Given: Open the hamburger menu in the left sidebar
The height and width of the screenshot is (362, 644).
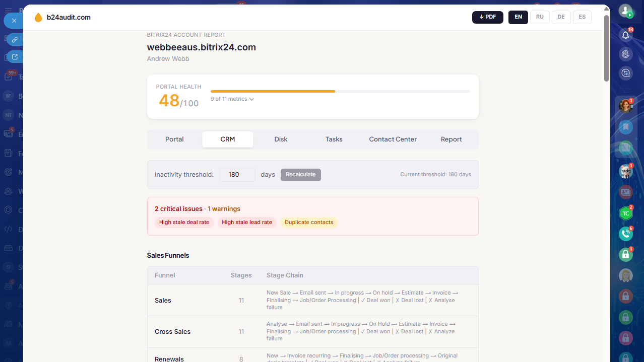Looking at the screenshot, I should [x=8, y=10].
